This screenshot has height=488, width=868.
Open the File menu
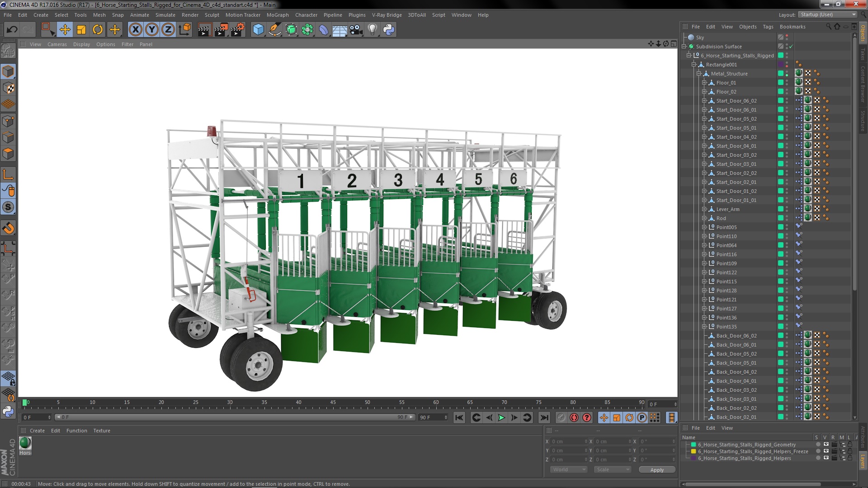click(8, 15)
